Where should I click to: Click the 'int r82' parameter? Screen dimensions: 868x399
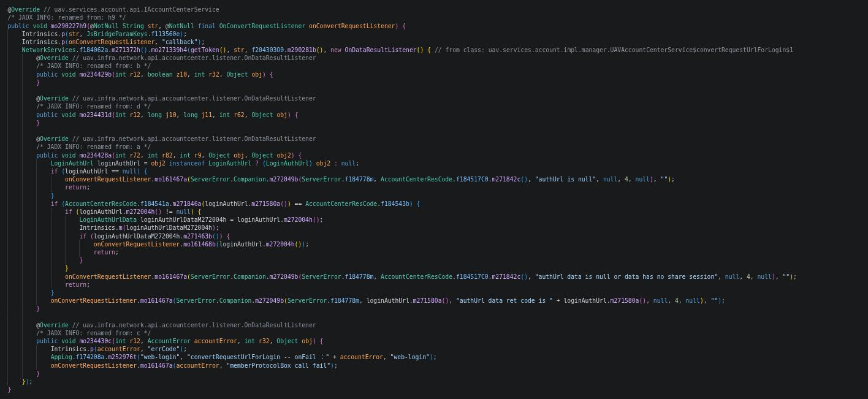[x=160, y=156]
